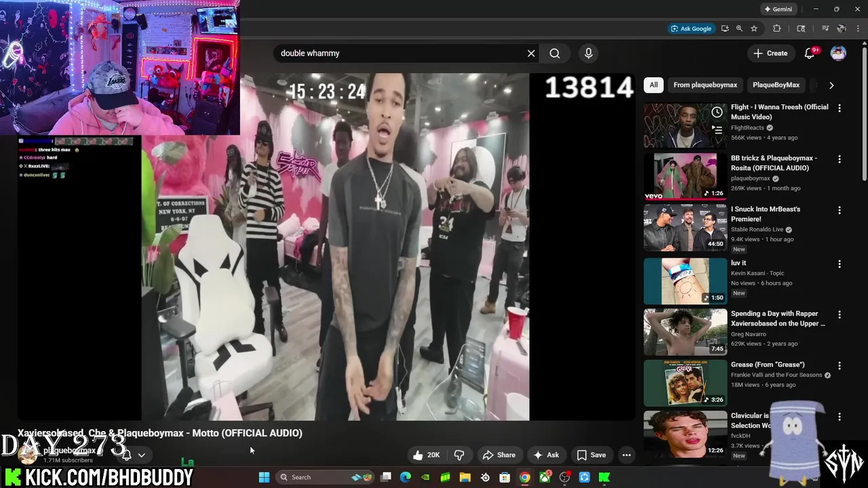Open File Explorer from taskbar

pyautogui.click(x=465, y=477)
